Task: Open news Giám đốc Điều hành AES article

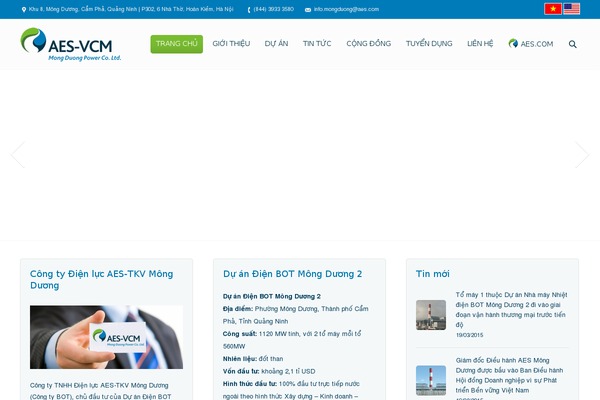Action: (x=509, y=375)
